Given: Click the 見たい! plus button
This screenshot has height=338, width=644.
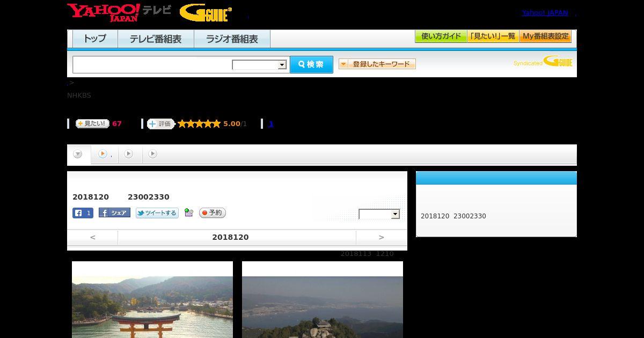Looking at the screenshot, I should 92,123.
